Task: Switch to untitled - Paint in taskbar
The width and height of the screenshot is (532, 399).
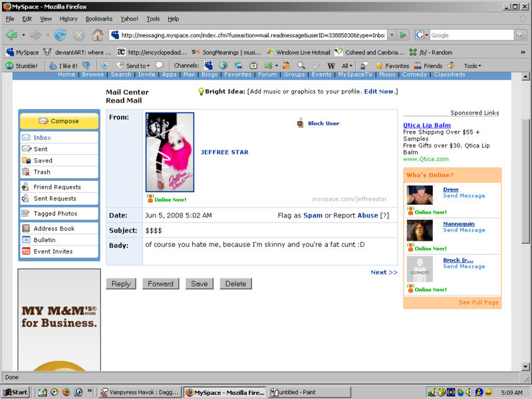Action: point(309,392)
